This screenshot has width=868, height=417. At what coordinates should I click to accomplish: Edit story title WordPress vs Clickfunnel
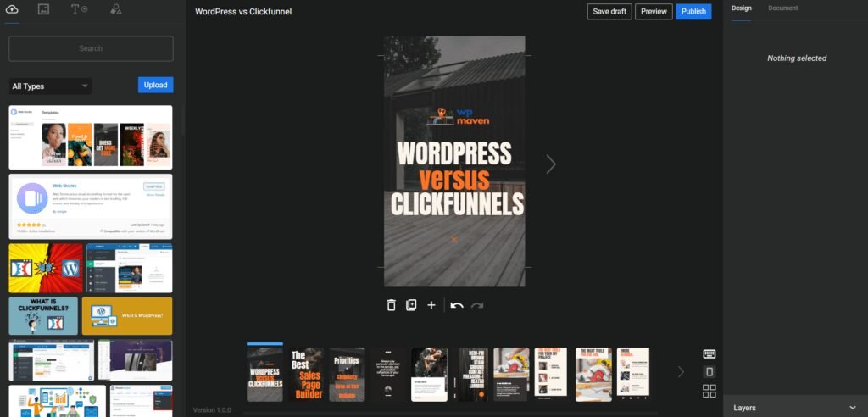tap(243, 12)
